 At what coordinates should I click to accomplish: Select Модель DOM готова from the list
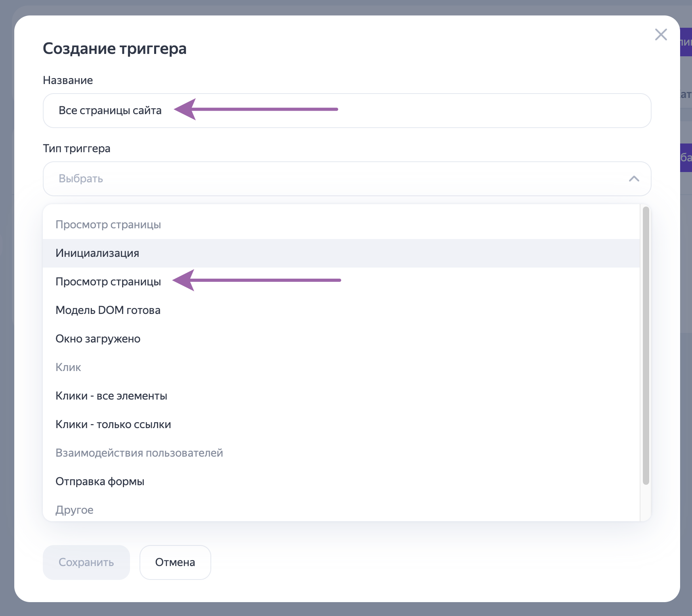pos(108,310)
